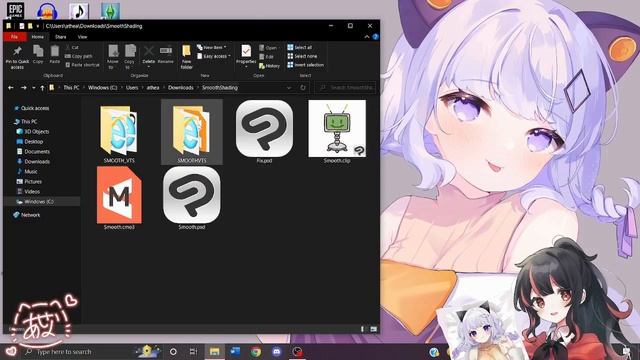Image resolution: width=640 pixels, height=360 pixels.
Task: Refresh the current folder view
Action: point(303,88)
